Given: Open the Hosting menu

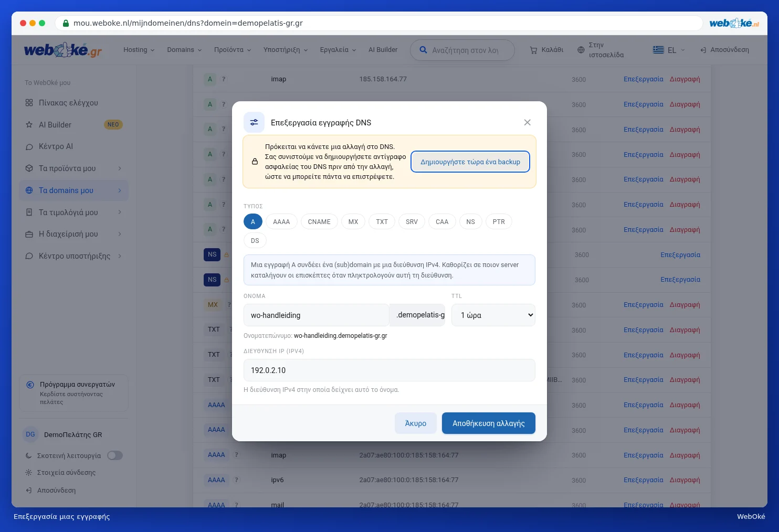Looking at the screenshot, I should [139, 50].
